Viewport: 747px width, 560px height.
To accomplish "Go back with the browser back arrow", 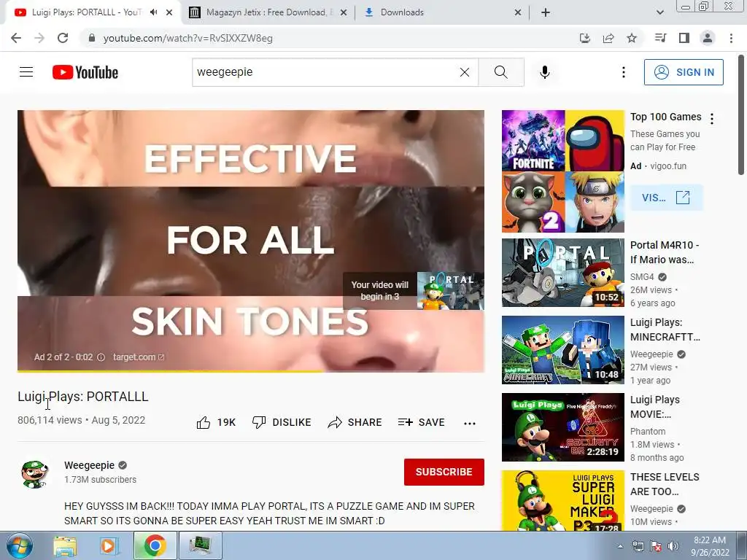I will pyautogui.click(x=16, y=38).
